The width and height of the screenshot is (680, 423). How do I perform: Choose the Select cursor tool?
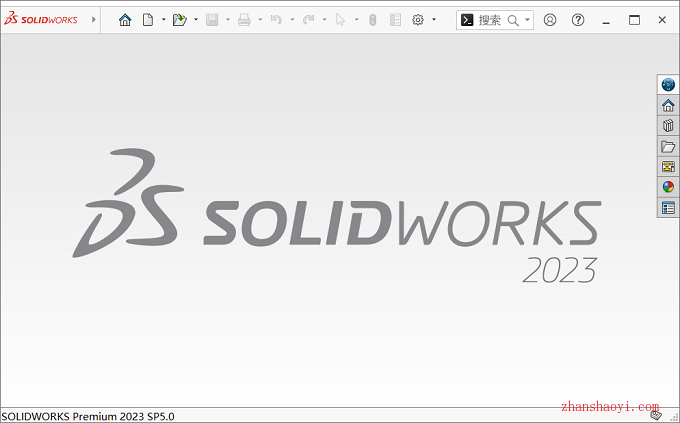click(x=340, y=20)
